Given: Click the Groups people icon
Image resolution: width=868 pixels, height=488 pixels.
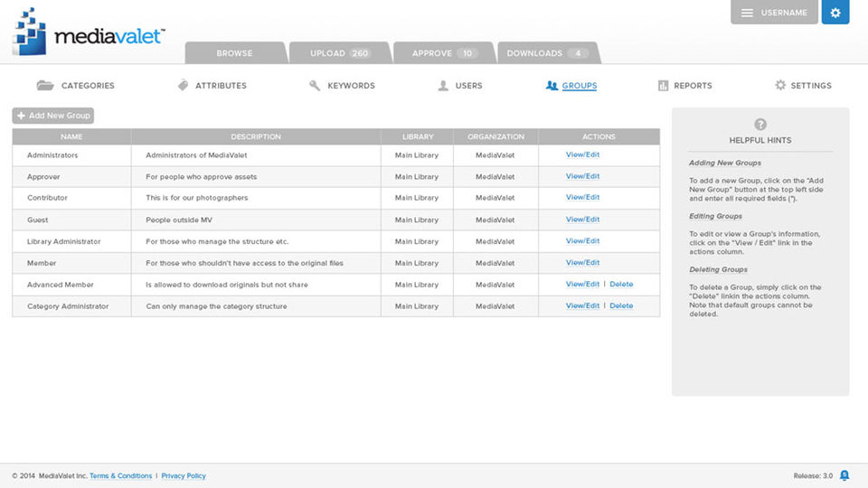Looking at the screenshot, I should [x=552, y=85].
